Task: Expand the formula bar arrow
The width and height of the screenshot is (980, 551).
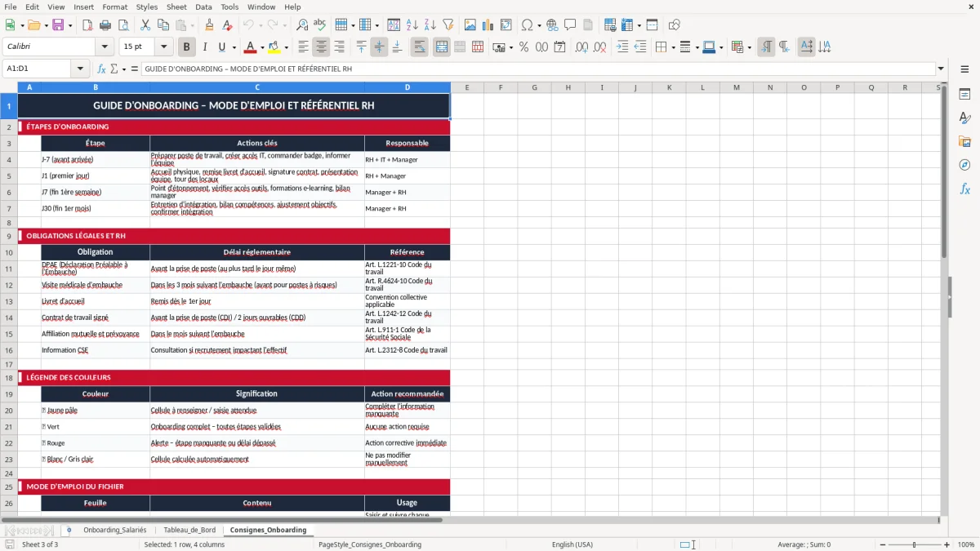Action: [x=941, y=69]
